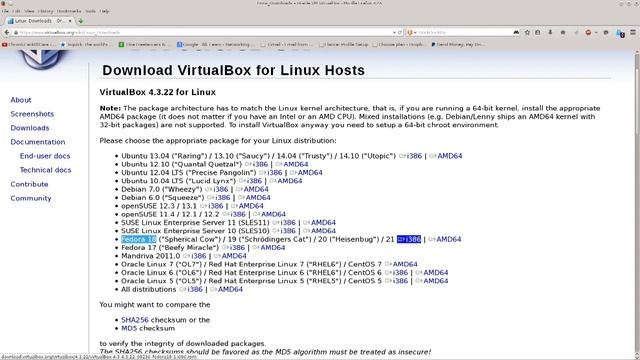Show bookmarks list icon next to star
This screenshot has height=360, width=640.
[538, 32]
